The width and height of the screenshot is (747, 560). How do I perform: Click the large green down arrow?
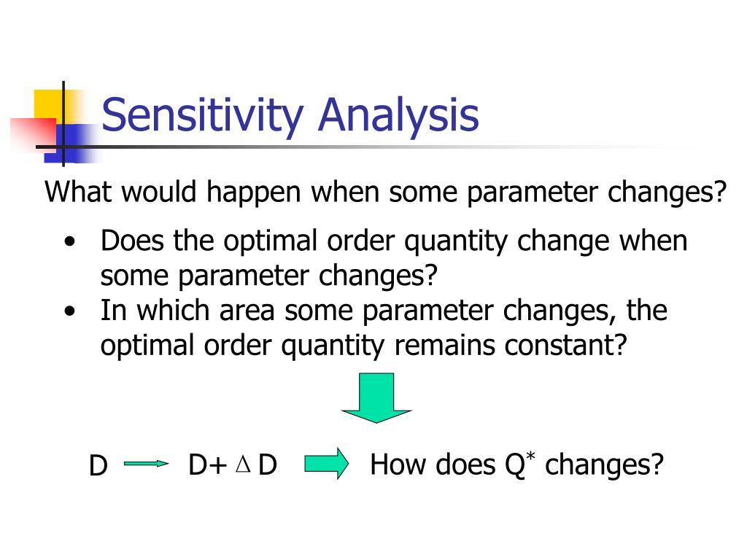click(x=376, y=397)
